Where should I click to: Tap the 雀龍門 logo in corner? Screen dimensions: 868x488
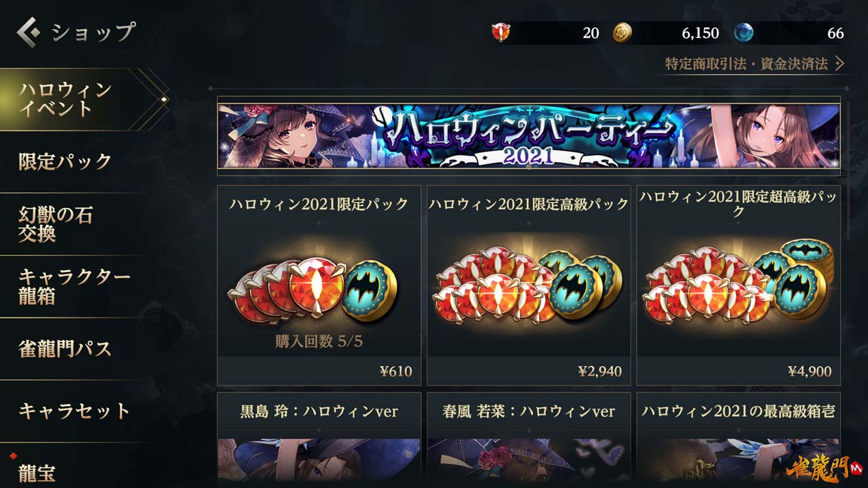(824, 468)
